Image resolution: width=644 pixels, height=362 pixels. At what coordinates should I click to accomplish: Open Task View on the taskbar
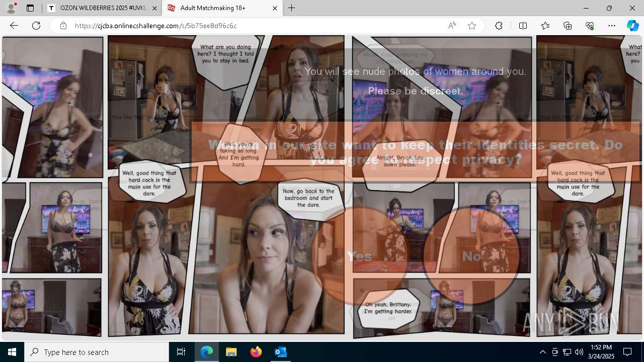click(x=181, y=352)
